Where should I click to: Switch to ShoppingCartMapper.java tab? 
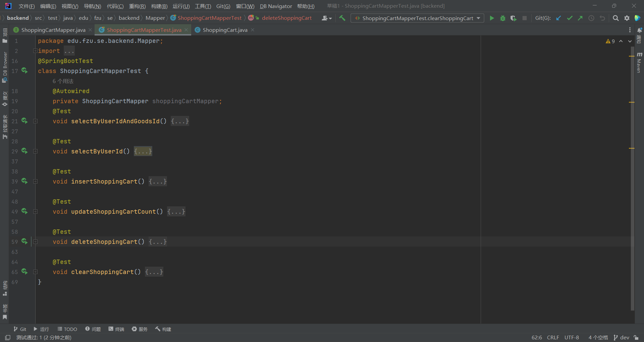[53, 30]
